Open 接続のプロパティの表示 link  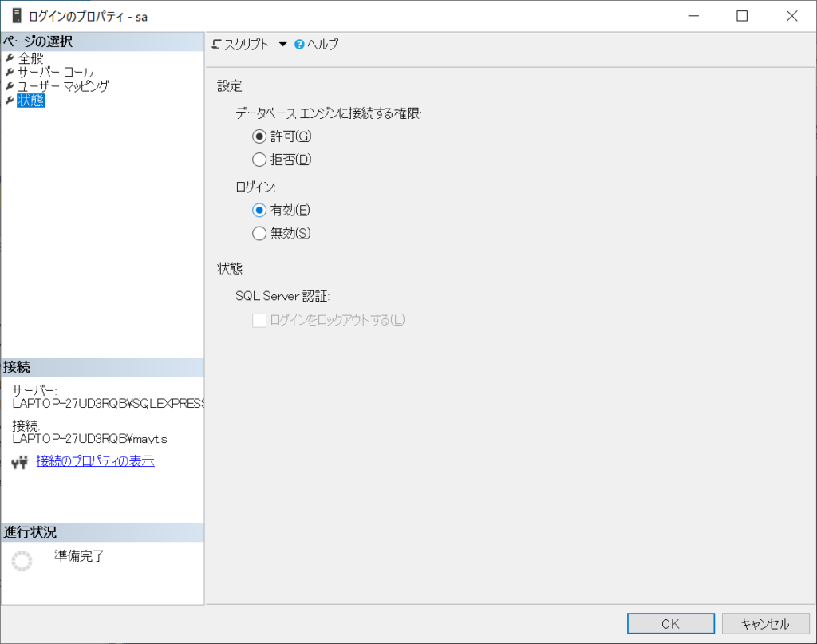(96, 461)
